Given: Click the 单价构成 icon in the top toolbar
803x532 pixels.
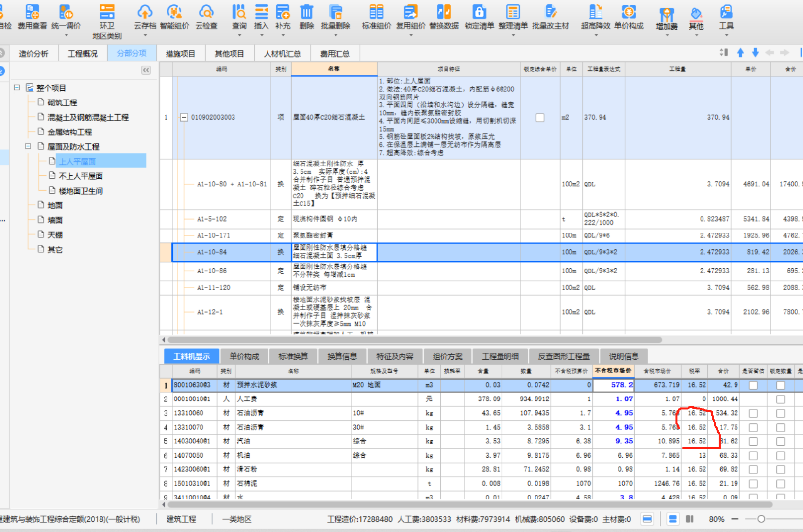Looking at the screenshot, I should (x=629, y=16).
